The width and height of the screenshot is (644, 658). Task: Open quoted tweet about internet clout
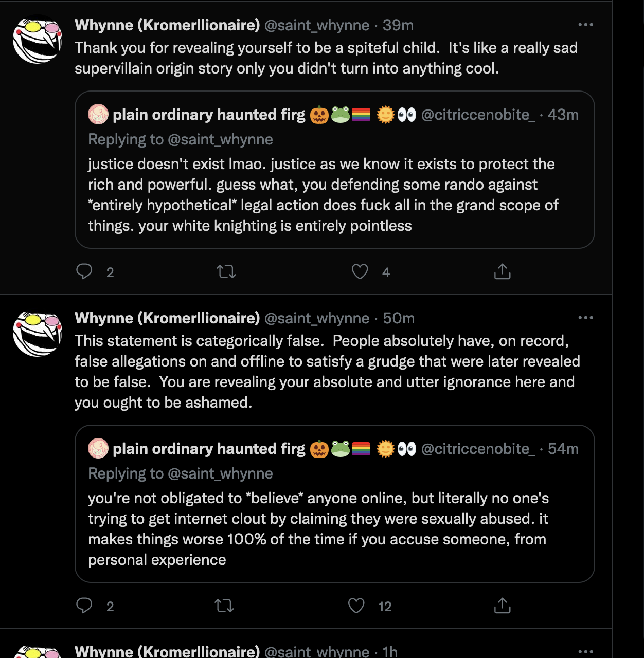tap(334, 529)
